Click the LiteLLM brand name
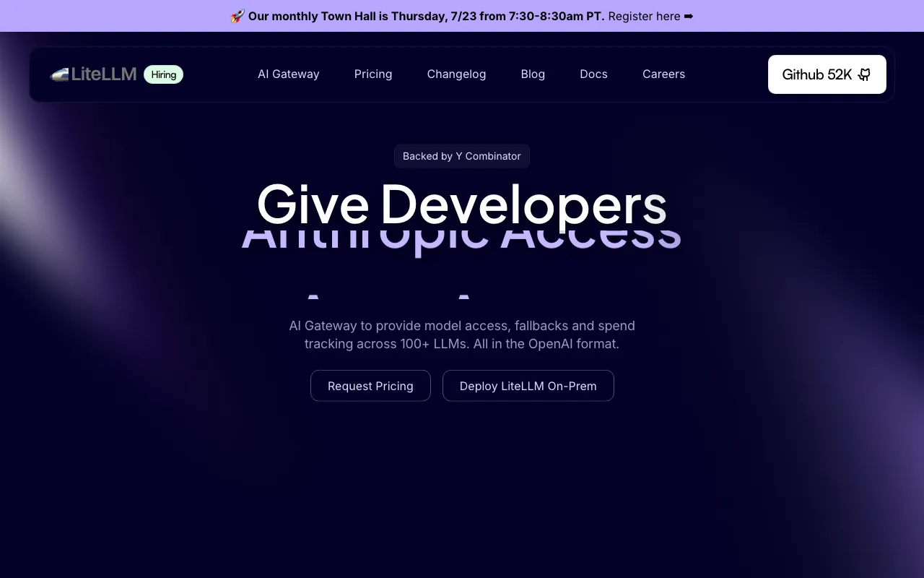 pos(104,74)
